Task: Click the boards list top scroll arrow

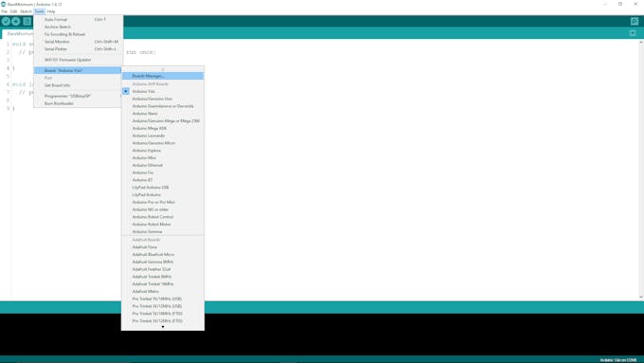Action: [x=163, y=69]
